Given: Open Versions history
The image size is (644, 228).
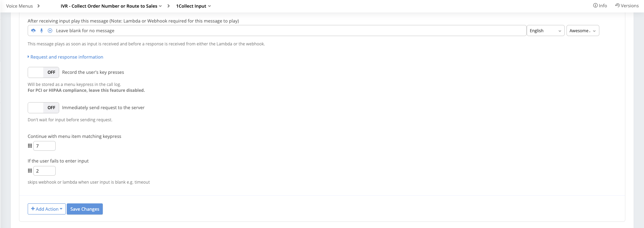Looking at the screenshot, I should point(627,6).
